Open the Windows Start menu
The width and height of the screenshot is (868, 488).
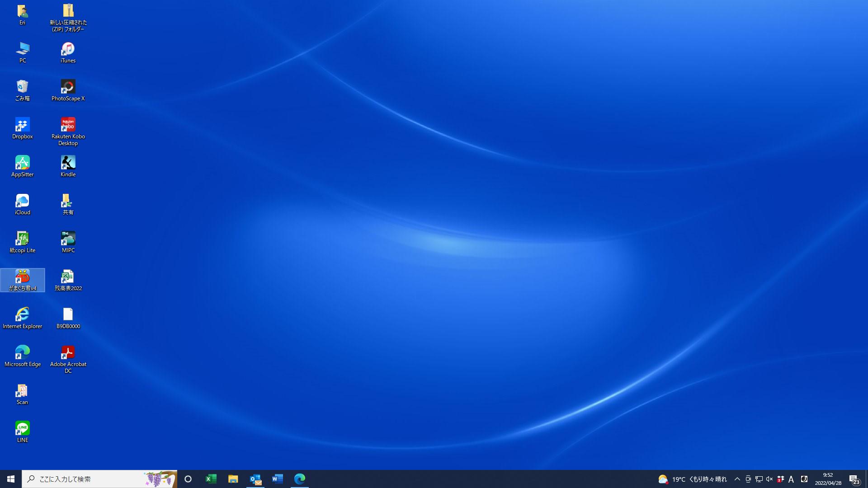11,479
